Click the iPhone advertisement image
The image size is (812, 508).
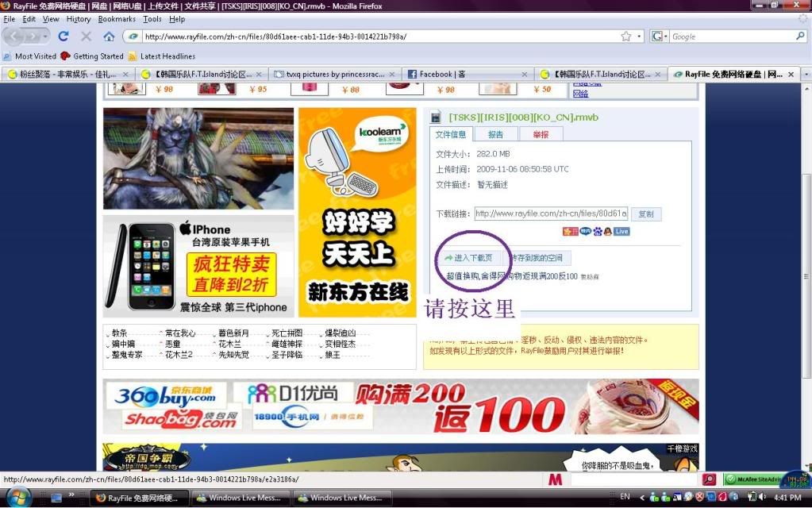[198, 266]
